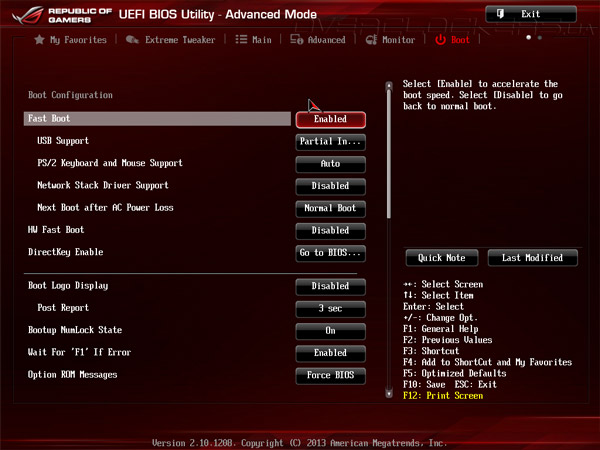The width and height of the screenshot is (600, 450).
Task: Select Option ROM Messages label
Action: tap(72, 374)
